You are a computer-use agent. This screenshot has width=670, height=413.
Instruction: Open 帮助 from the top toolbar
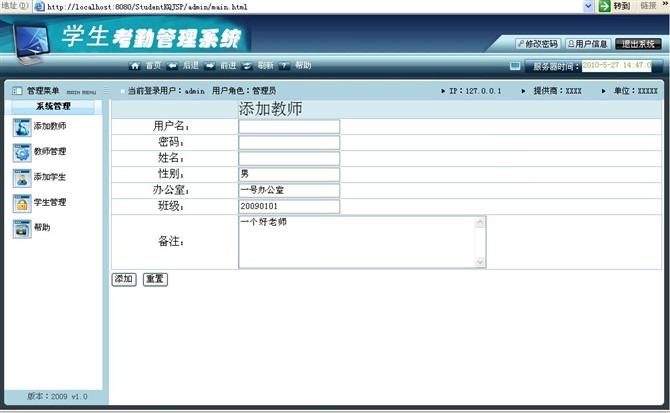[296, 65]
